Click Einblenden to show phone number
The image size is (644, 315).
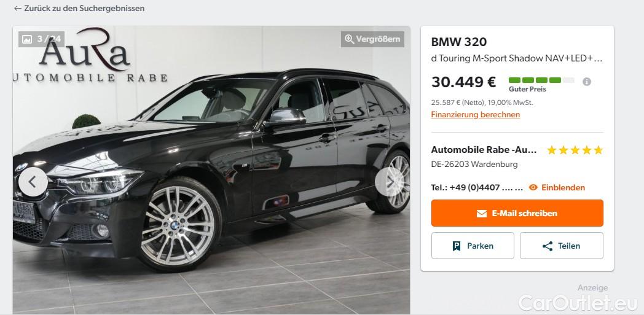tap(563, 187)
